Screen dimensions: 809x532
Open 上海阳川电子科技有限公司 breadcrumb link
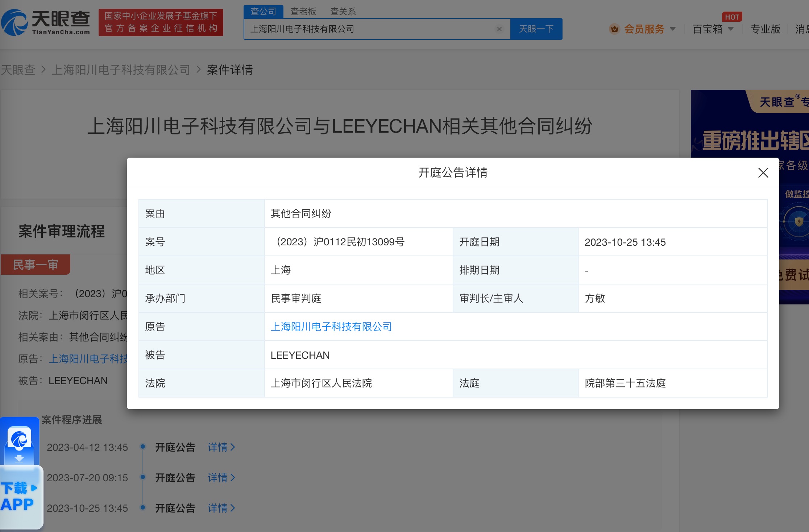pyautogui.click(x=121, y=70)
